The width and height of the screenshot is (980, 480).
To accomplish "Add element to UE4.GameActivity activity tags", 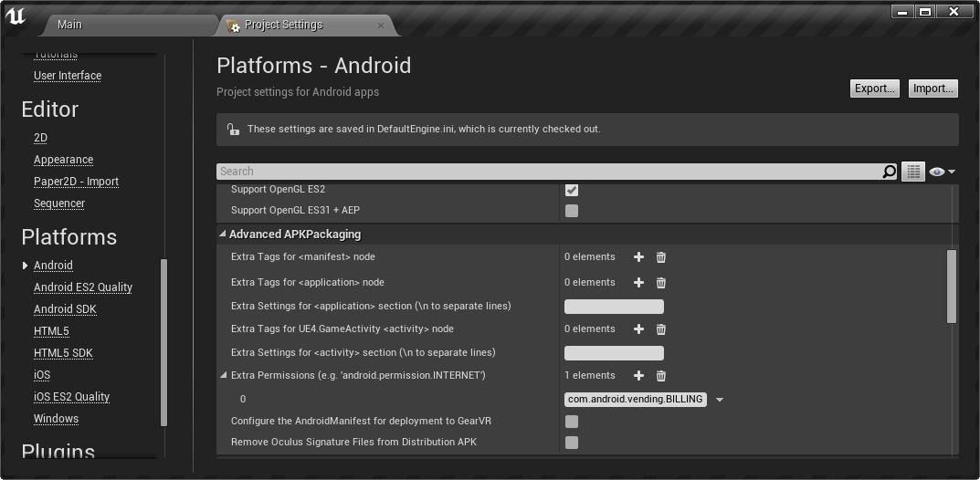I will 638,329.
